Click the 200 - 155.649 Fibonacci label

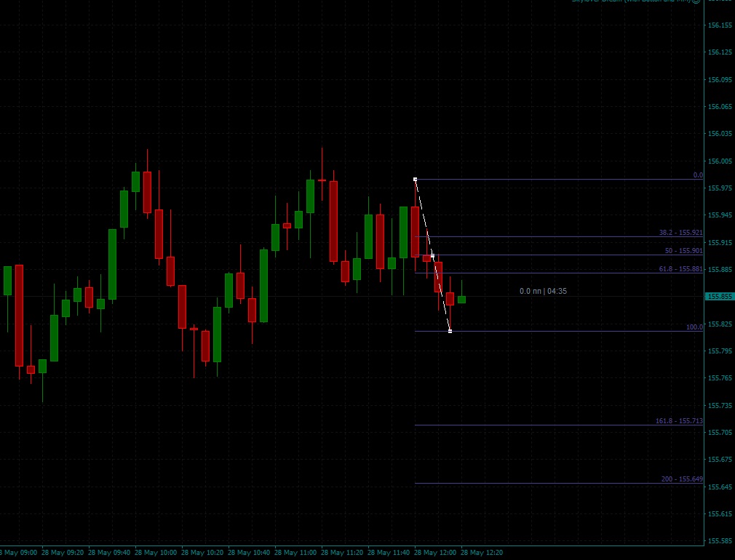682,479
